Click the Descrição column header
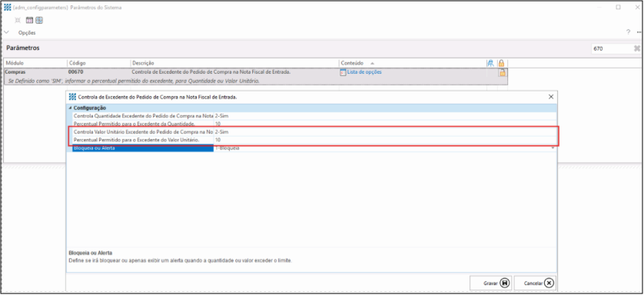Image resolution: width=644 pixels, height=295 pixels. tap(234, 63)
